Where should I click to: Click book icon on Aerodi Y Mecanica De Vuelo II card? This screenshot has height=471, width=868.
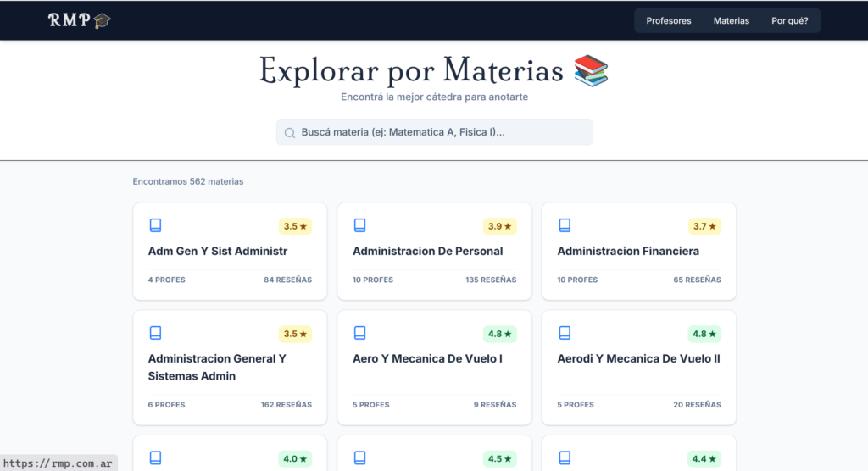[x=565, y=333]
